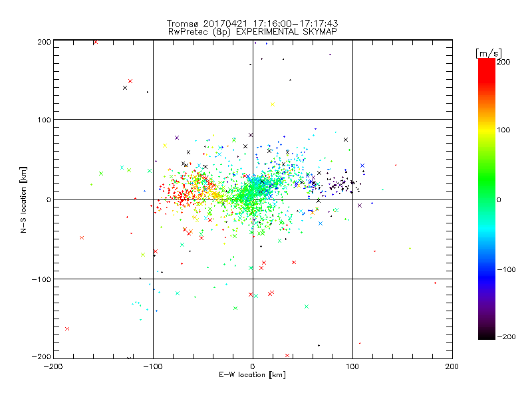Click the title line with Tromsø date and time
Viewport: 532px width, 399px height.
point(252,23)
